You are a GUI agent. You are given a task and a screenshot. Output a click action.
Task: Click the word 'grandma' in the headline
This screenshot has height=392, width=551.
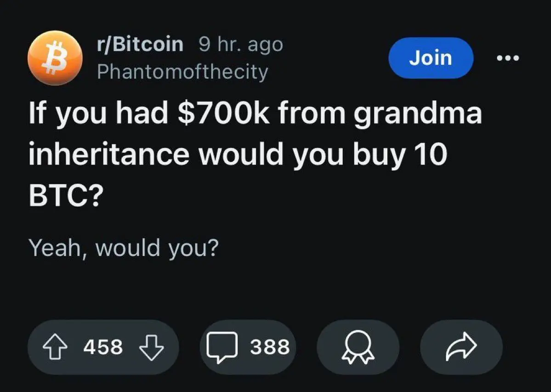(x=417, y=114)
